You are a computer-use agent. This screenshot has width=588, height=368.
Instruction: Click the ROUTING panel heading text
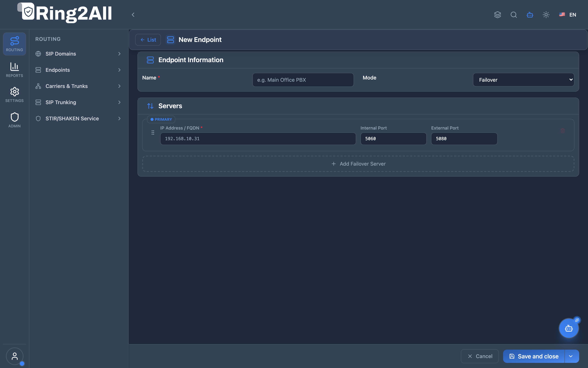(48, 39)
